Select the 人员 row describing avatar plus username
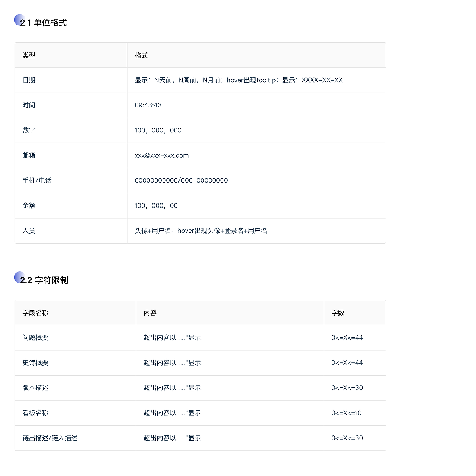The image size is (476, 476). [28, 231]
